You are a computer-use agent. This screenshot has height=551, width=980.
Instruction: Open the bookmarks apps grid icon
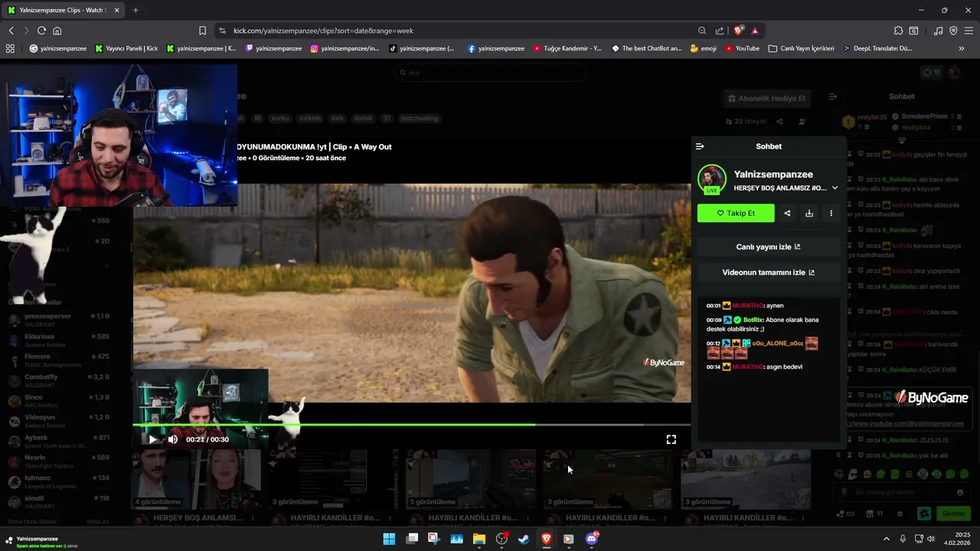(10, 48)
